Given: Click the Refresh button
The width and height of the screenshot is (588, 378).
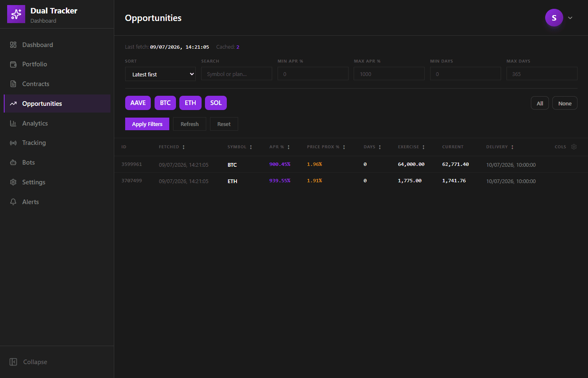Looking at the screenshot, I should (189, 124).
